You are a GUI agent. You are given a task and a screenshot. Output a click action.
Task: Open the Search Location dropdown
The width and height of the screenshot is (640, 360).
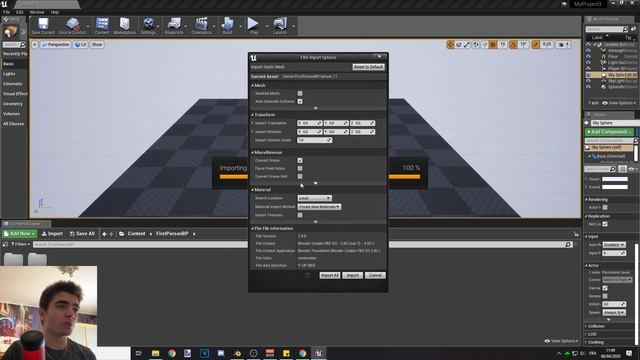click(314, 198)
